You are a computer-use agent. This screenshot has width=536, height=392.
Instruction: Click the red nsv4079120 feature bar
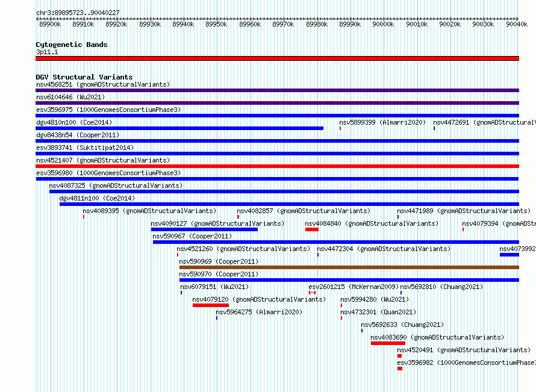click(x=211, y=305)
